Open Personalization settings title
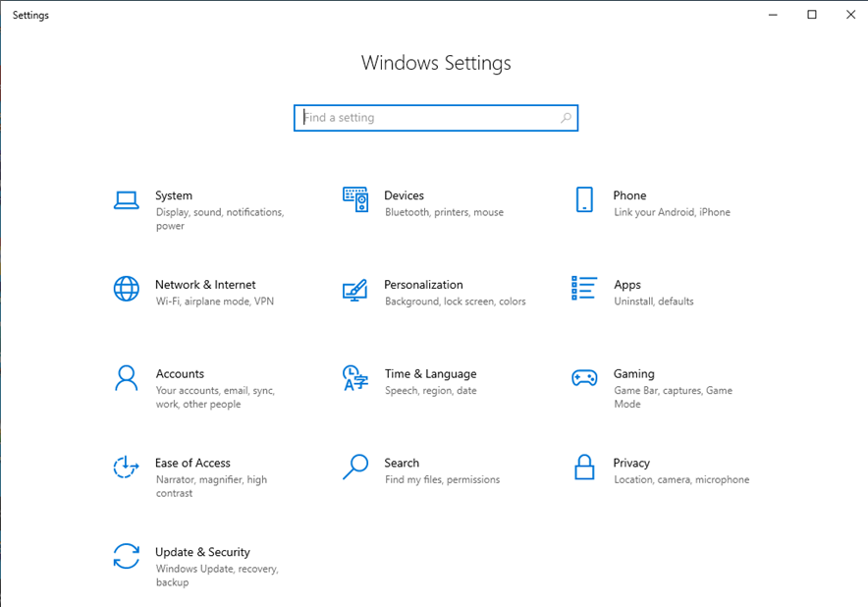Viewport: 868px width, 607px height. click(x=423, y=285)
